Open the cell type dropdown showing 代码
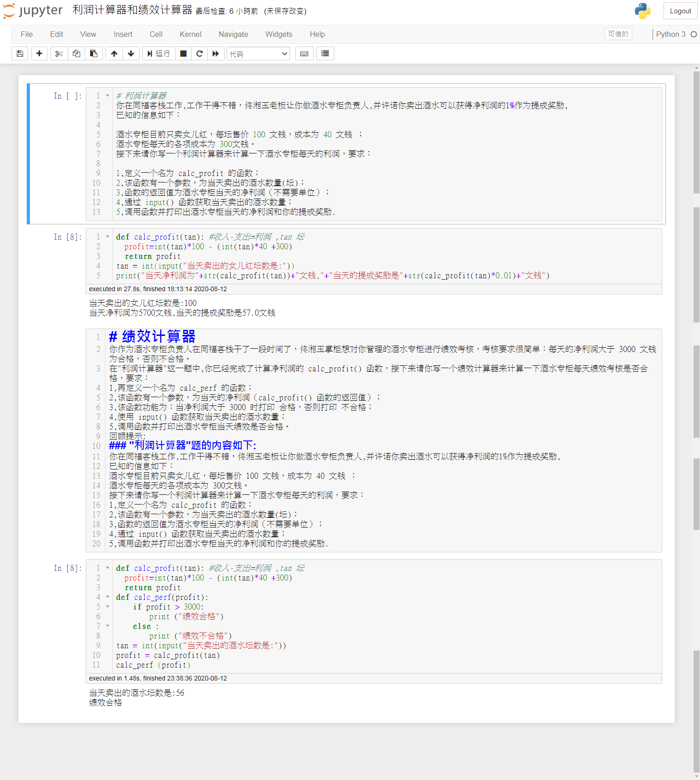 258,54
